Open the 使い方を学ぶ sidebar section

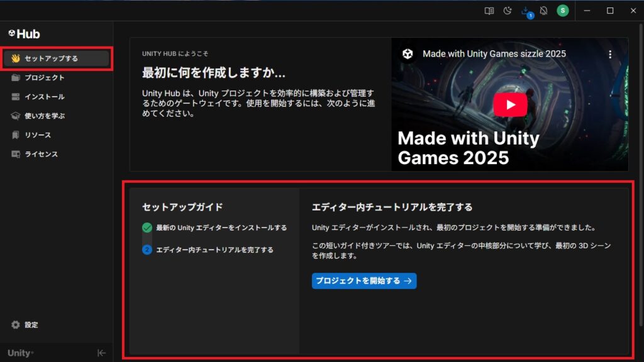[57, 116]
